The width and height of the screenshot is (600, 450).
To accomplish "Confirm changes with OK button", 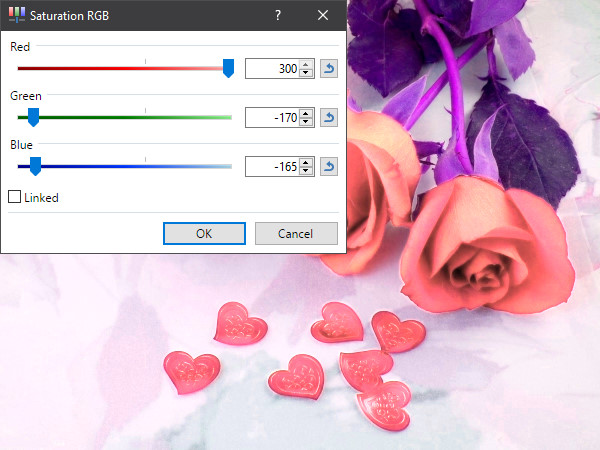I will click(204, 233).
